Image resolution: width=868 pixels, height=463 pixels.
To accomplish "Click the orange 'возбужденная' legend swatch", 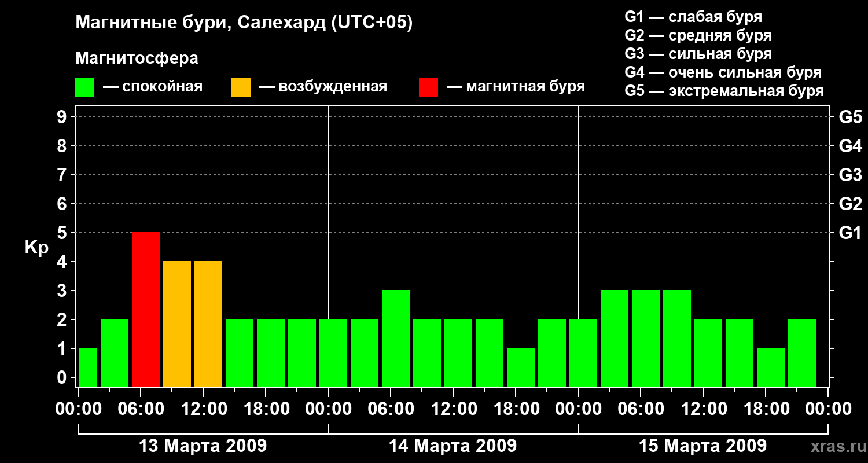I will point(241,87).
